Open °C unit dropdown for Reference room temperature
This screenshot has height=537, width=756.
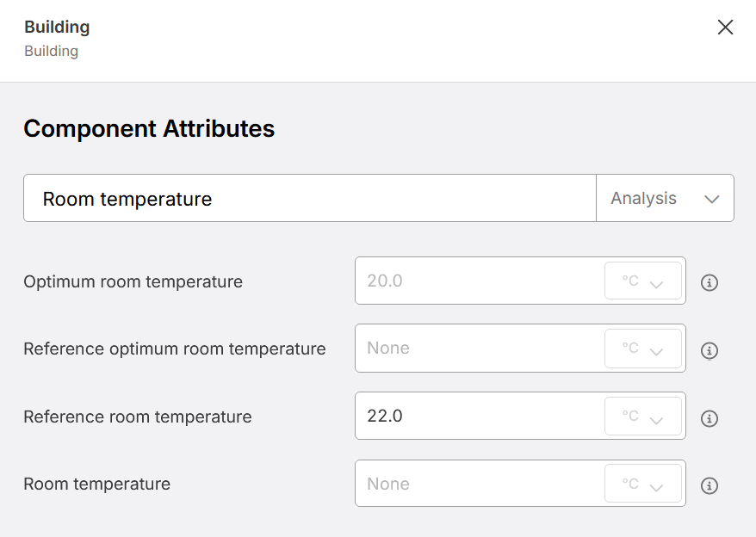coord(642,416)
